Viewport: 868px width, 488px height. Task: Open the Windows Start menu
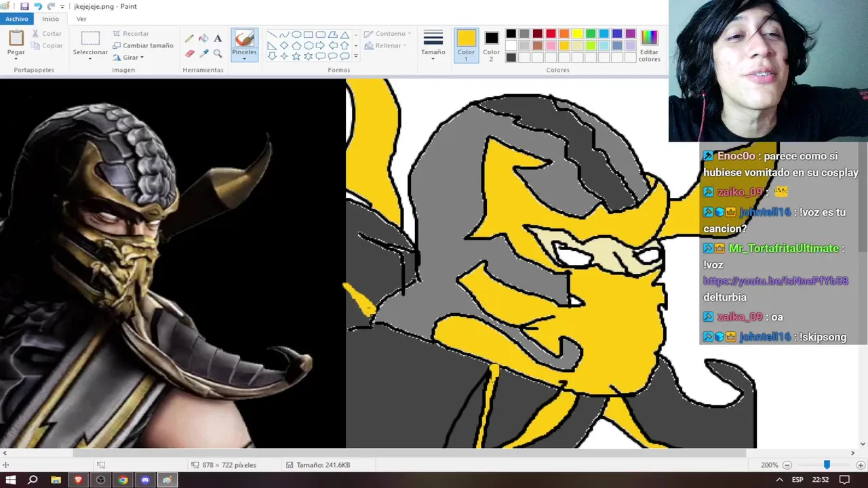11,480
